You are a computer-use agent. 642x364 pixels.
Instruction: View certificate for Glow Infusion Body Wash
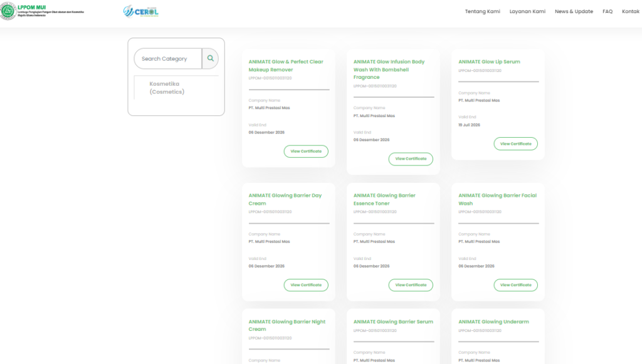tap(411, 159)
